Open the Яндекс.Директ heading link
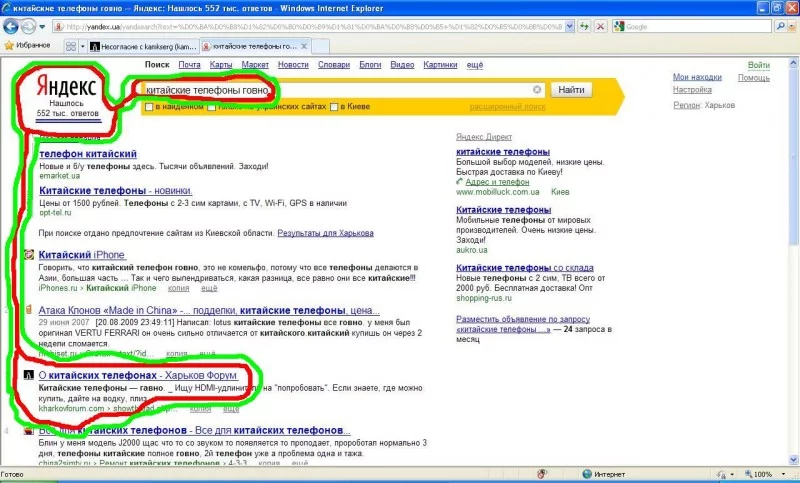 (484, 137)
